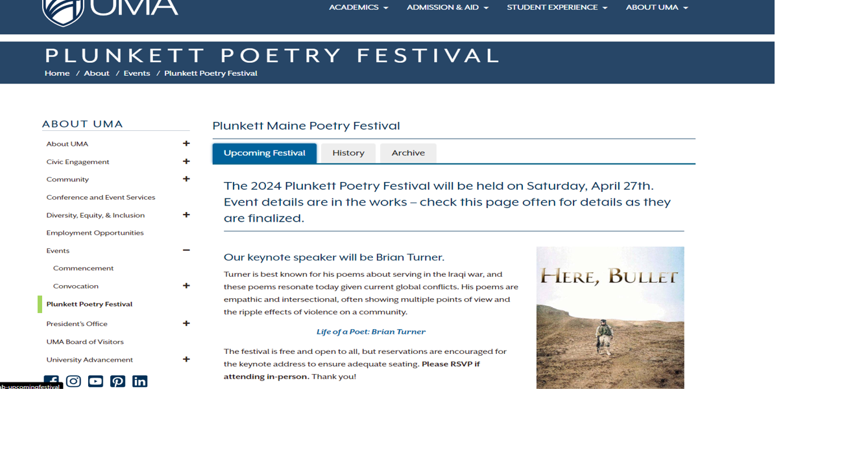Image resolution: width=868 pixels, height=455 pixels.
Task: Click the Life of a Poet: Brian Turner link
Action: point(371,331)
